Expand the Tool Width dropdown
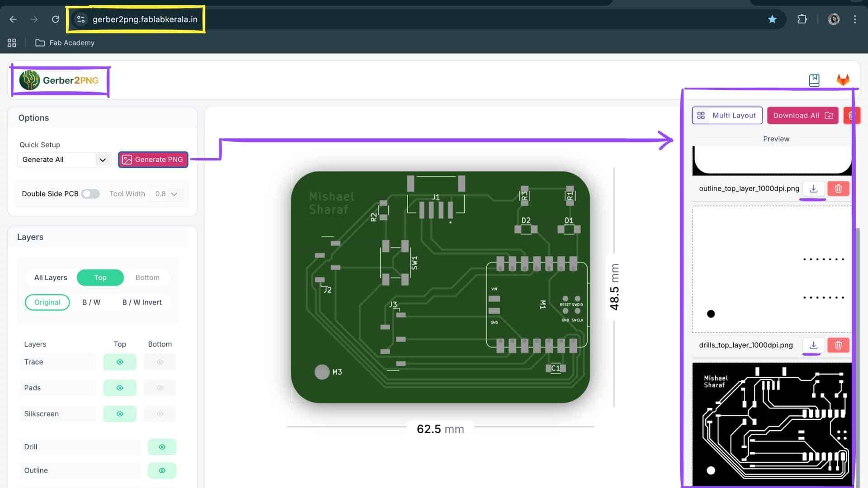This screenshot has width=868, height=488. pyautogui.click(x=166, y=194)
